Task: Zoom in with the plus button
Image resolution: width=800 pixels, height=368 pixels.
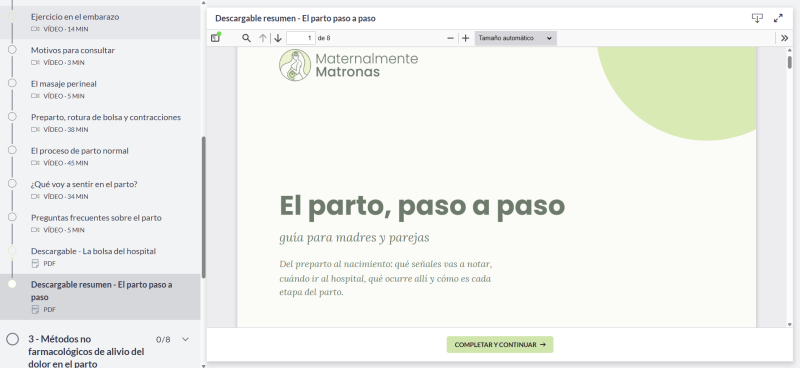Action: (465, 38)
